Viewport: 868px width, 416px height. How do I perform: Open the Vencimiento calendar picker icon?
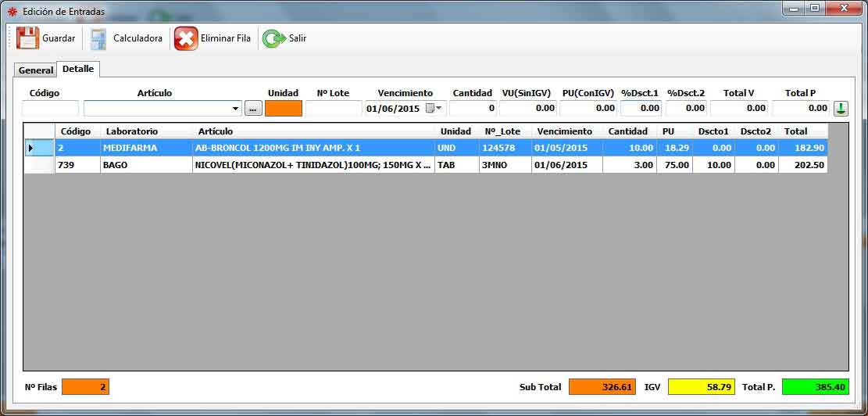click(430, 109)
